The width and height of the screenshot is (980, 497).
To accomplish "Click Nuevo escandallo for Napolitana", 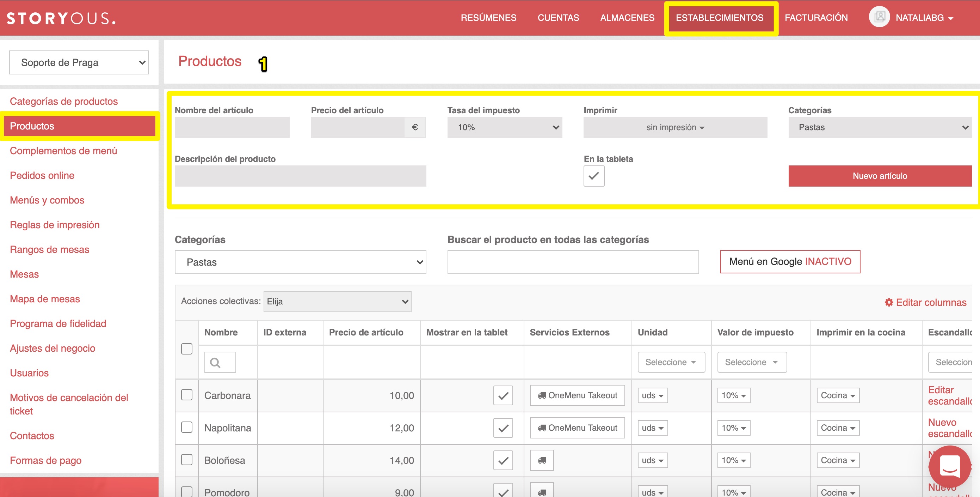I will pos(950,428).
